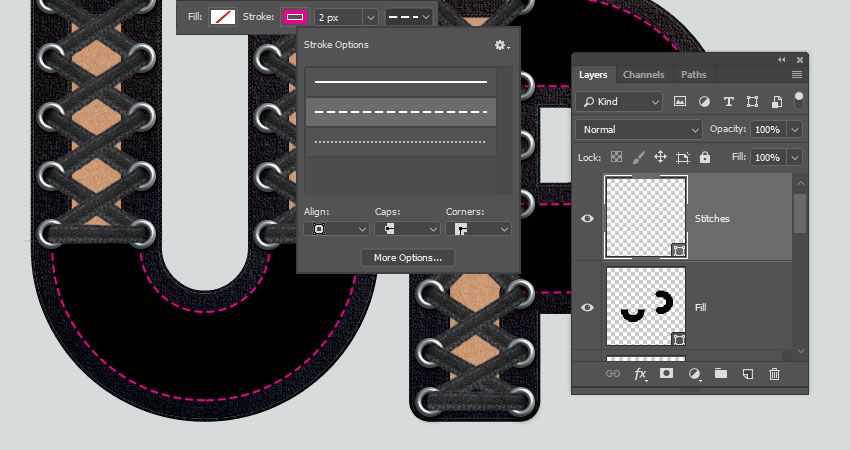Toggle lock position move icon
The width and height of the screenshot is (850, 450).
pos(660,157)
